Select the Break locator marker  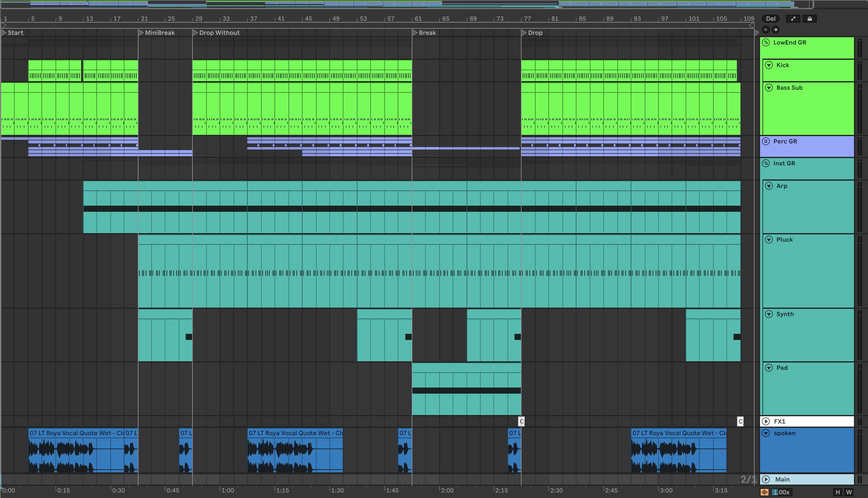pyautogui.click(x=415, y=32)
